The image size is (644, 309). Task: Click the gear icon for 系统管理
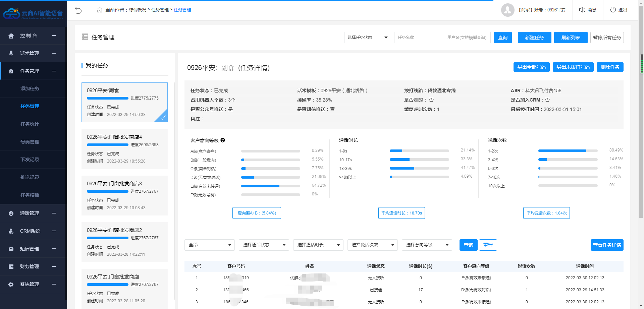pyautogui.click(x=11, y=284)
